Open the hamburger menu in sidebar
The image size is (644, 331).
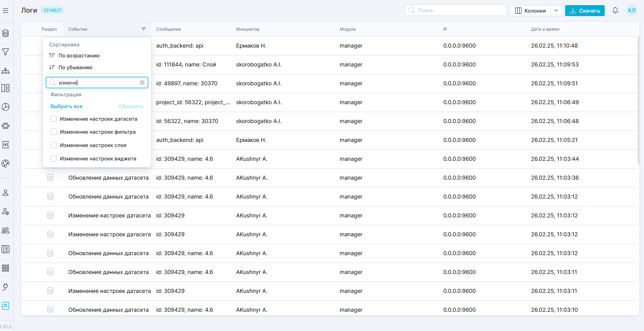tap(5, 11)
